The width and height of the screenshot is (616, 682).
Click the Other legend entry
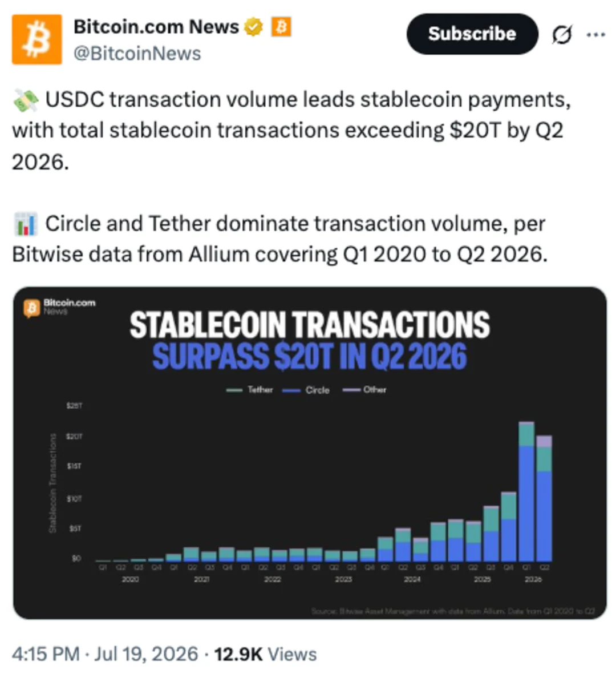tap(364, 390)
